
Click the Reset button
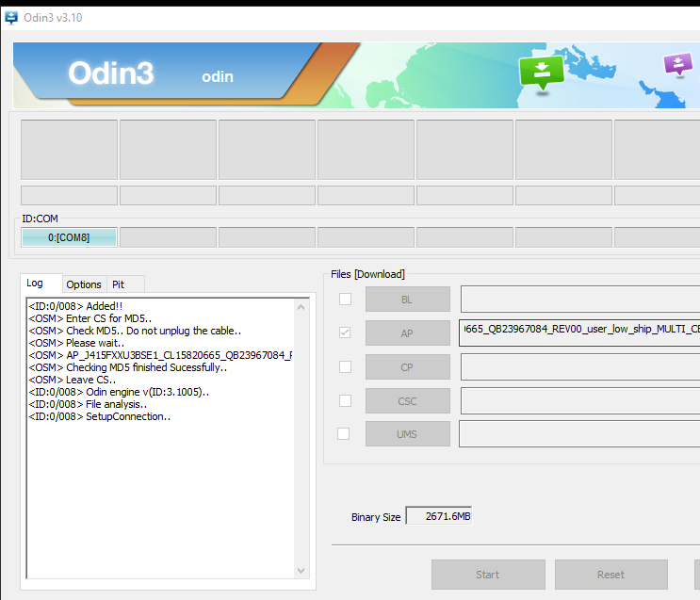[611, 575]
